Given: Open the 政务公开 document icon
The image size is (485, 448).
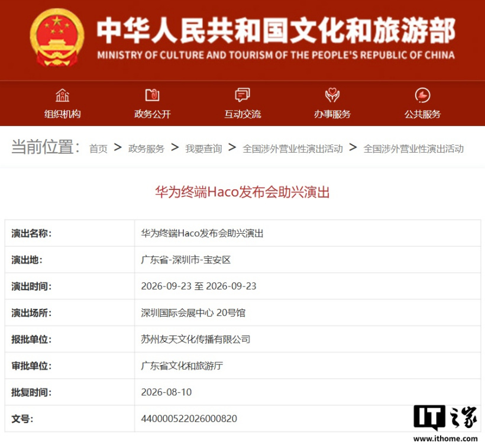Looking at the screenshot, I should (x=153, y=95).
